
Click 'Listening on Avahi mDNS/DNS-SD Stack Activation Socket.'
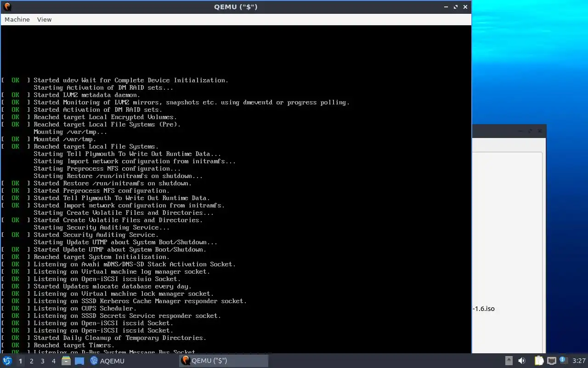coord(135,264)
